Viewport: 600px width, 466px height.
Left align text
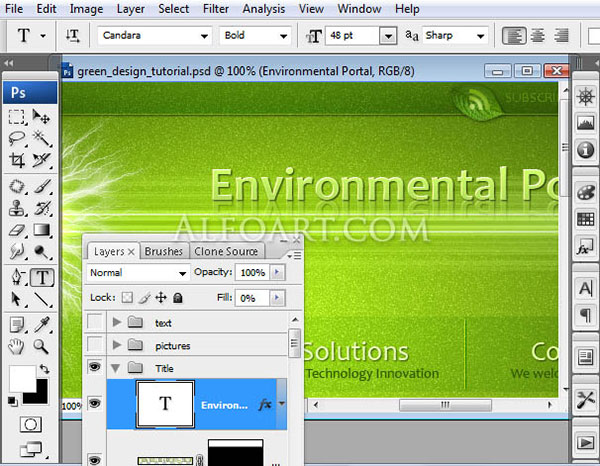(514, 36)
